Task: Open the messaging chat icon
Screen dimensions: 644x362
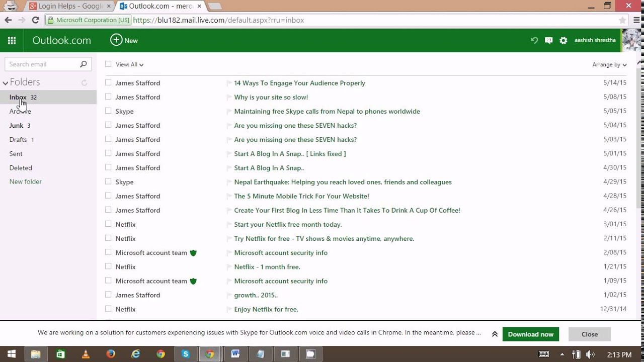Action: click(548, 41)
